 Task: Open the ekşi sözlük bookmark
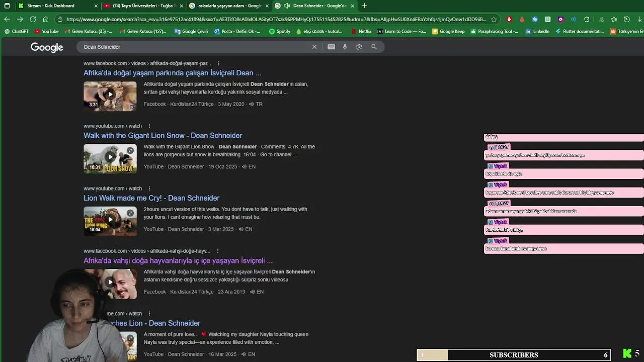pos(319,31)
